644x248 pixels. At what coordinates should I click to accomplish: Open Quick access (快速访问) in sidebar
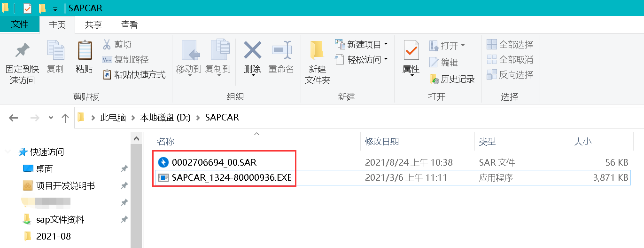click(47, 152)
